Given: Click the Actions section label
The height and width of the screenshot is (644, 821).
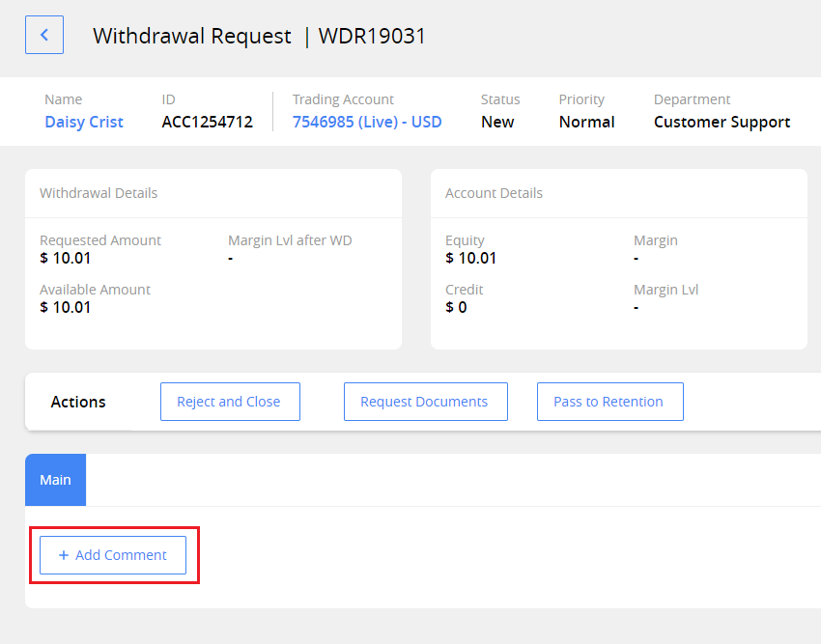Looking at the screenshot, I should (78, 402).
